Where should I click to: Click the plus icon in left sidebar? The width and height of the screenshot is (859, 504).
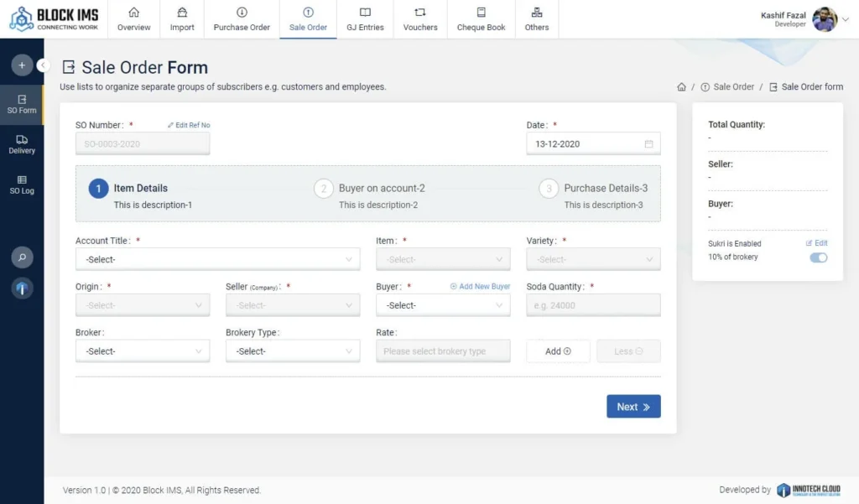(22, 65)
